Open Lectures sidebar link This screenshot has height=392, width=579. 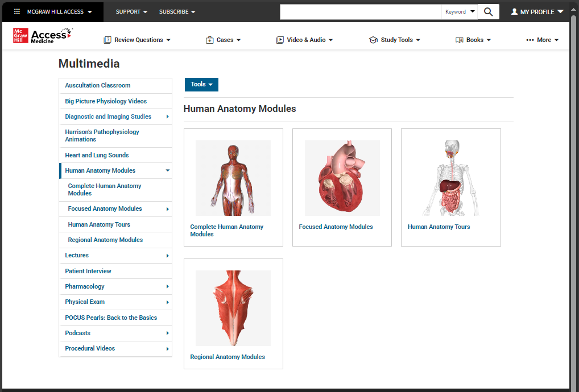pyautogui.click(x=77, y=255)
